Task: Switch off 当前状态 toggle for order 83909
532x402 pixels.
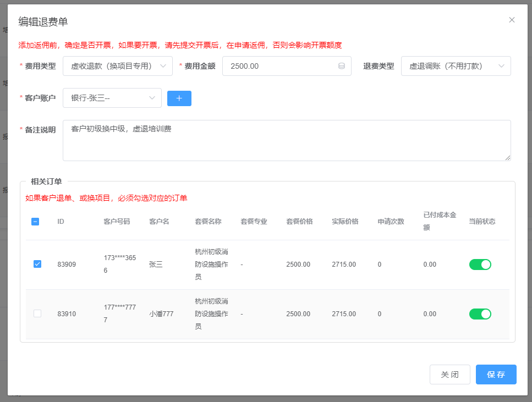Action: point(480,265)
